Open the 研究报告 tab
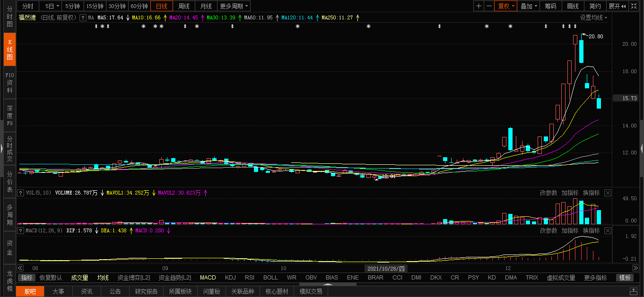Viewport: 644px width, 297px height. tap(146, 291)
